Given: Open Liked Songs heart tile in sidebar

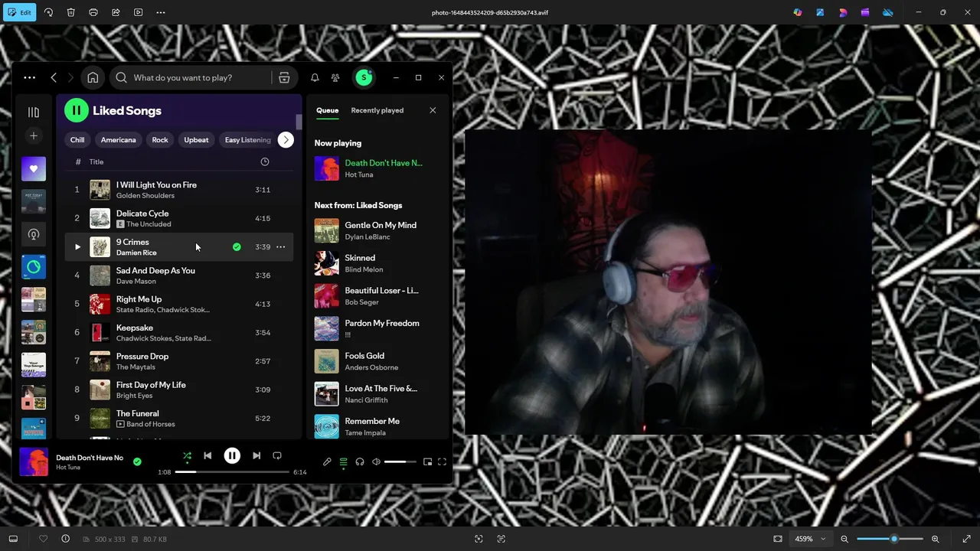Looking at the screenshot, I should (x=34, y=168).
